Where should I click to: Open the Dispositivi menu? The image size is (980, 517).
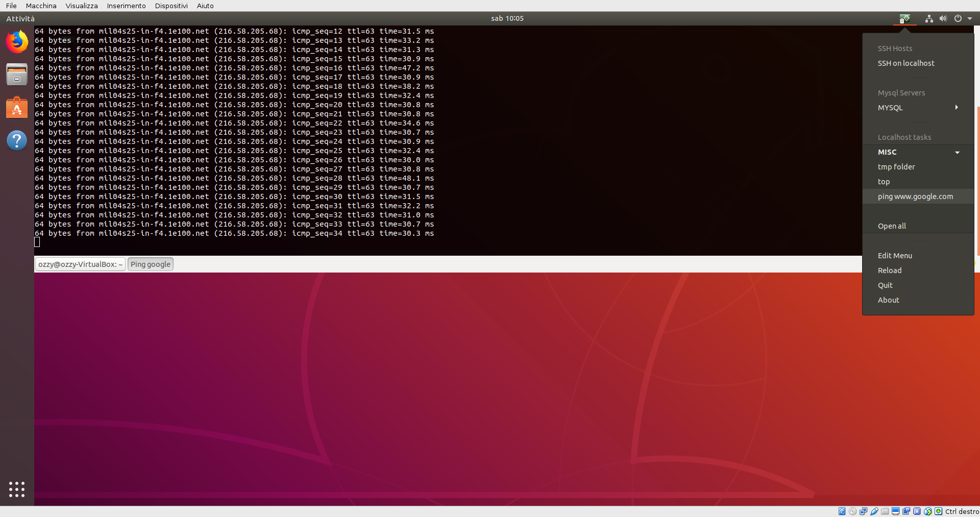point(171,6)
